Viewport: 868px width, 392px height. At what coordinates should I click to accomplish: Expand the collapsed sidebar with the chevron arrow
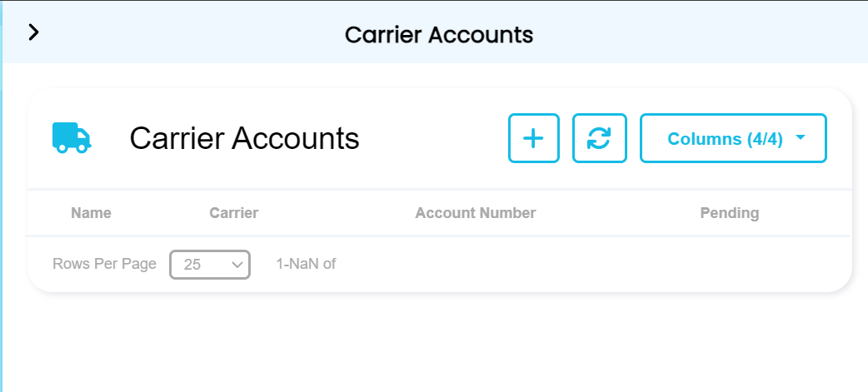33,32
